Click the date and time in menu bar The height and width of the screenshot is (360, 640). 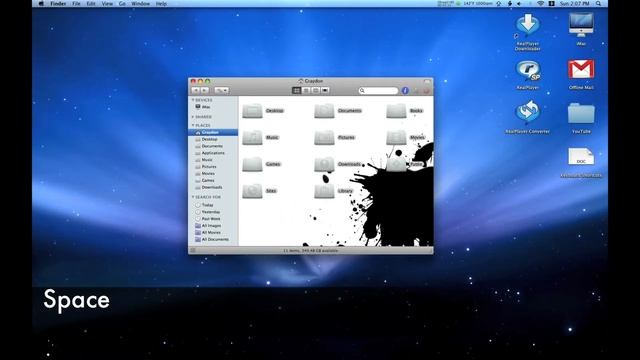(575, 4)
